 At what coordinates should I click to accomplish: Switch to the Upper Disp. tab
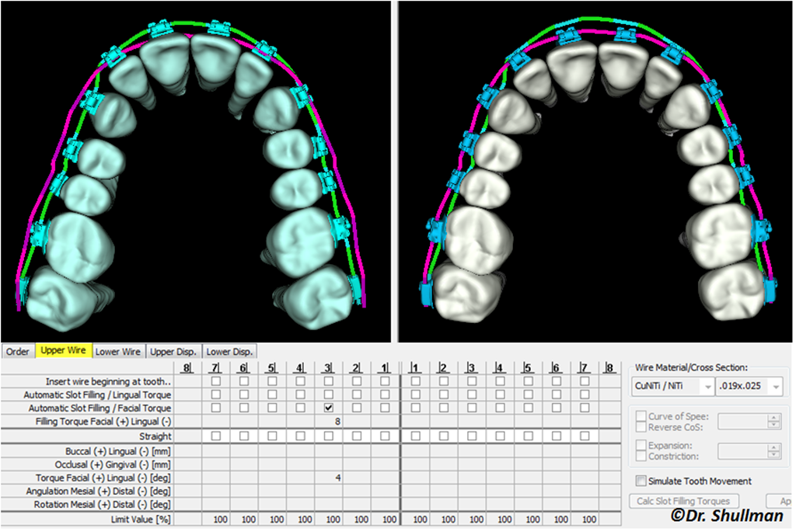[x=173, y=352]
